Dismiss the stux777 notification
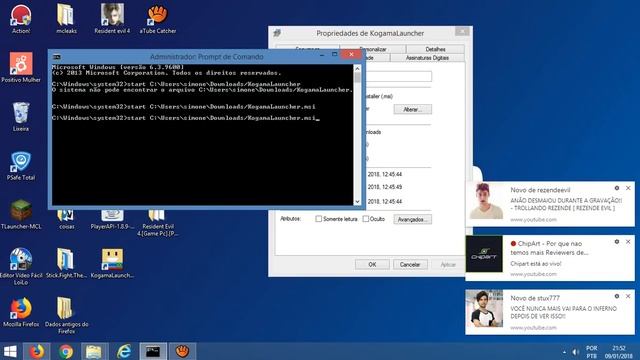The height and width of the screenshot is (360, 640). [x=628, y=296]
